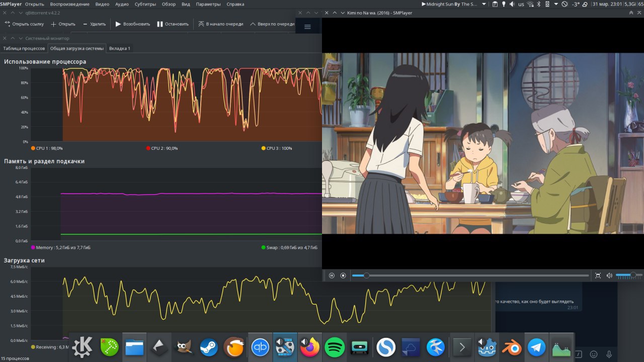The image size is (644, 362).
Task: Switch to Общая загрузка системы tab
Action: (x=77, y=48)
